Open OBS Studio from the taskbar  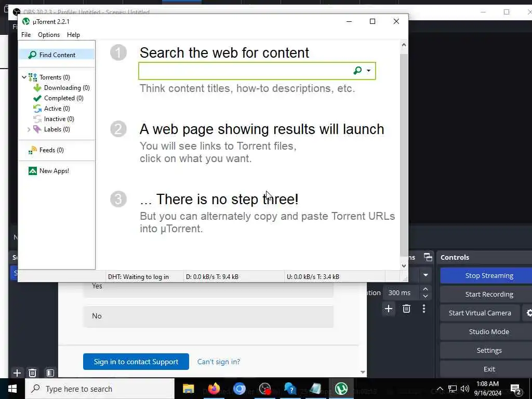264,389
